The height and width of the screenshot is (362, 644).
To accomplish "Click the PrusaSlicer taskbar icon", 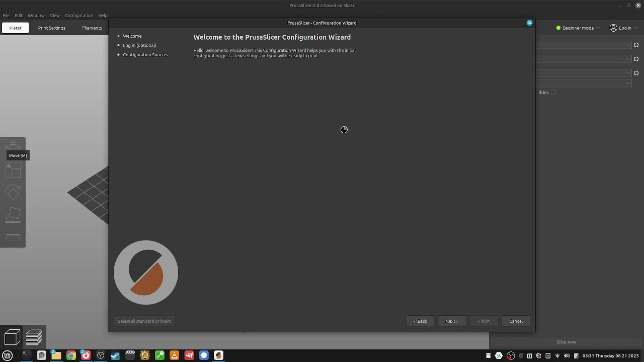I will [218, 355].
